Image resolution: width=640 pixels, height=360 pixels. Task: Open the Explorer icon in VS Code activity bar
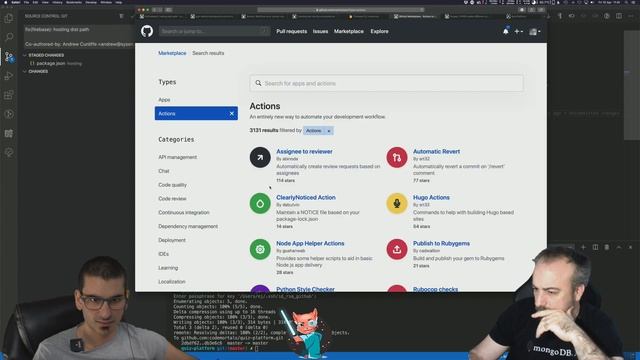[x=9, y=18]
